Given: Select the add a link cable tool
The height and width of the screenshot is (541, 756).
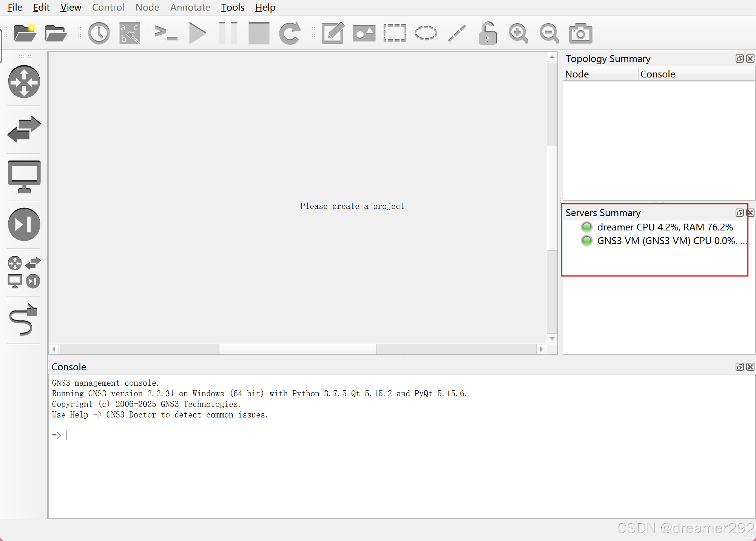Looking at the screenshot, I should click(24, 320).
